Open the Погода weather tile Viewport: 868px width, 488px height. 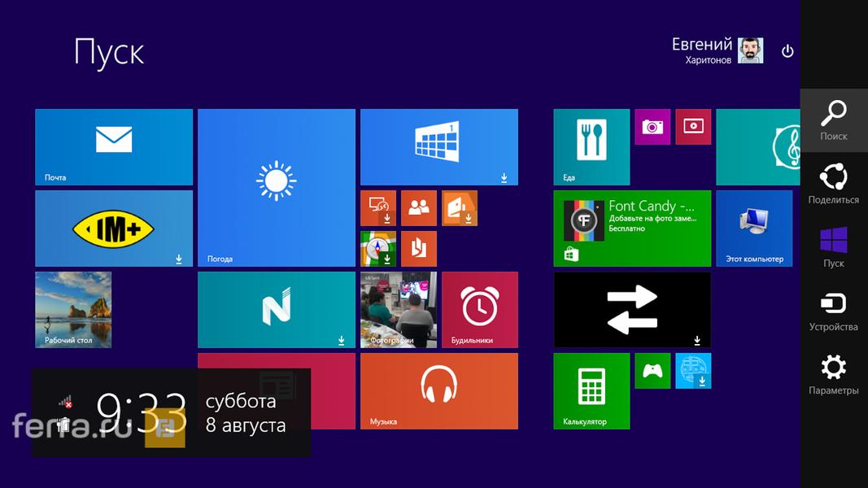(x=276, y=188)
